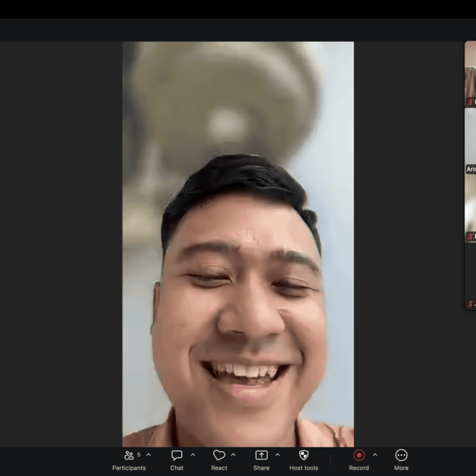Screen dimensions: 476x476
Task: Open the React options chevron
Action: tap(233, 455)
